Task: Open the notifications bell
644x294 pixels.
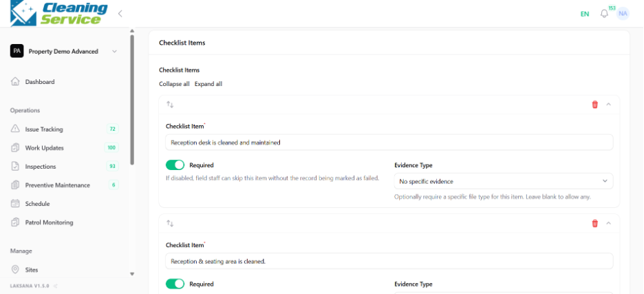Action: pyautogui.click(x=604, y=14)
